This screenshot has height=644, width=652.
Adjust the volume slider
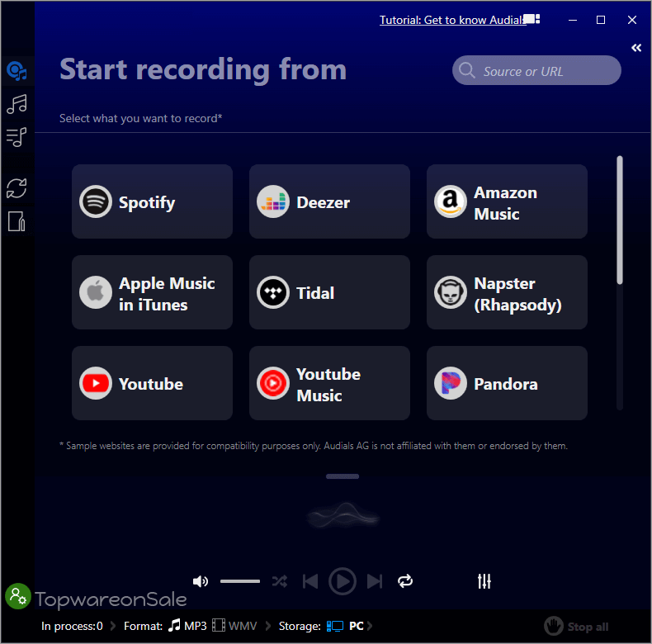click(240, 581)
